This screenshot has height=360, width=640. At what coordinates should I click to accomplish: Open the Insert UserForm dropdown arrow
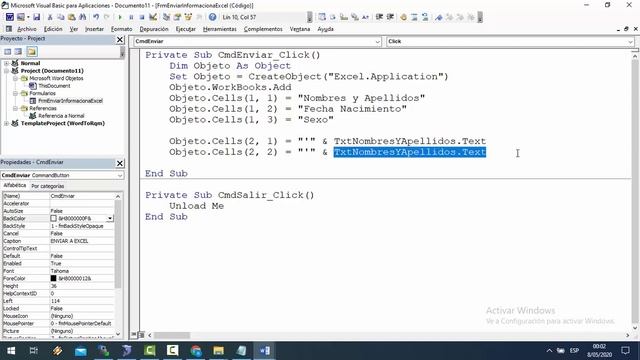click(28, 17)
